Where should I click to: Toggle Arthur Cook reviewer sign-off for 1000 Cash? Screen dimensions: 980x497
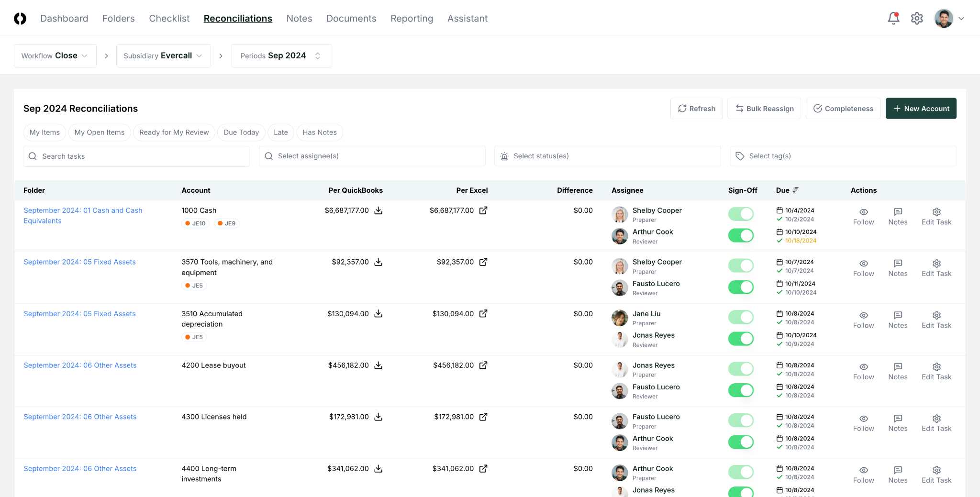(x=740, y=235)
